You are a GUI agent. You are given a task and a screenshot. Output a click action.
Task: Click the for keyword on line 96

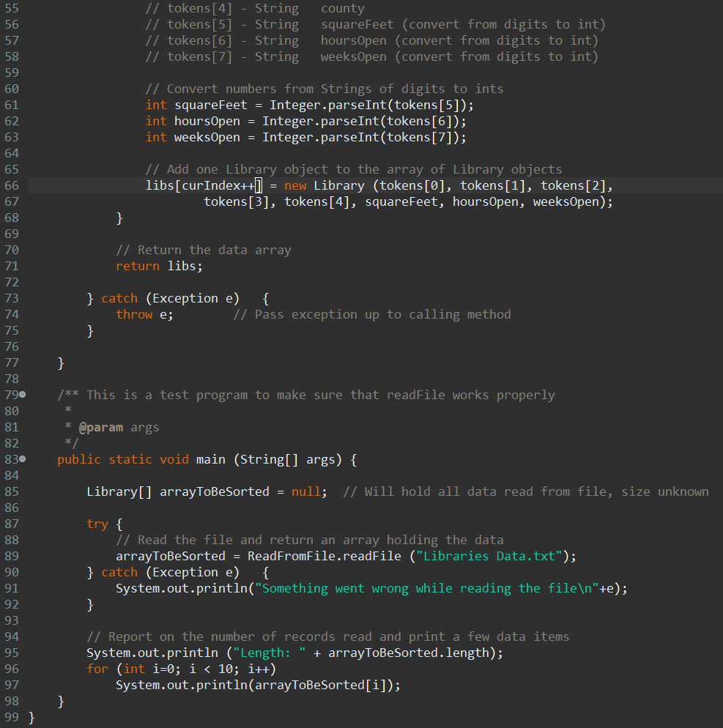[97, 669]
